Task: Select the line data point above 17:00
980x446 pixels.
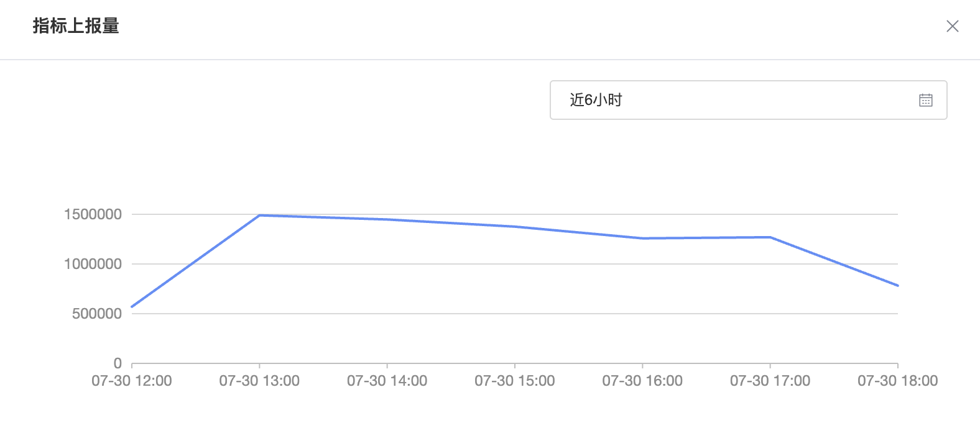Action: [x=770, y=237]
